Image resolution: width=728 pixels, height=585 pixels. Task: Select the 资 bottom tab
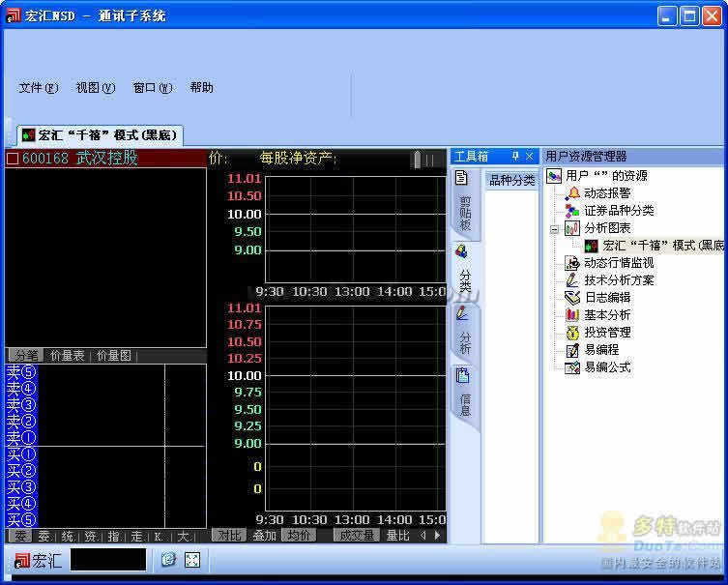tap(91, 537)
